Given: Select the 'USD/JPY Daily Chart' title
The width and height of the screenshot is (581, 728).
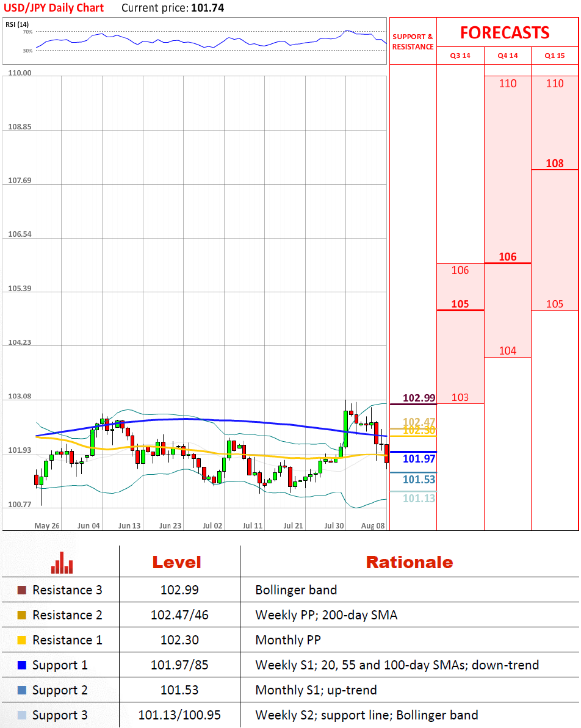Looking at the screenshot, I should tap(54, 8).
